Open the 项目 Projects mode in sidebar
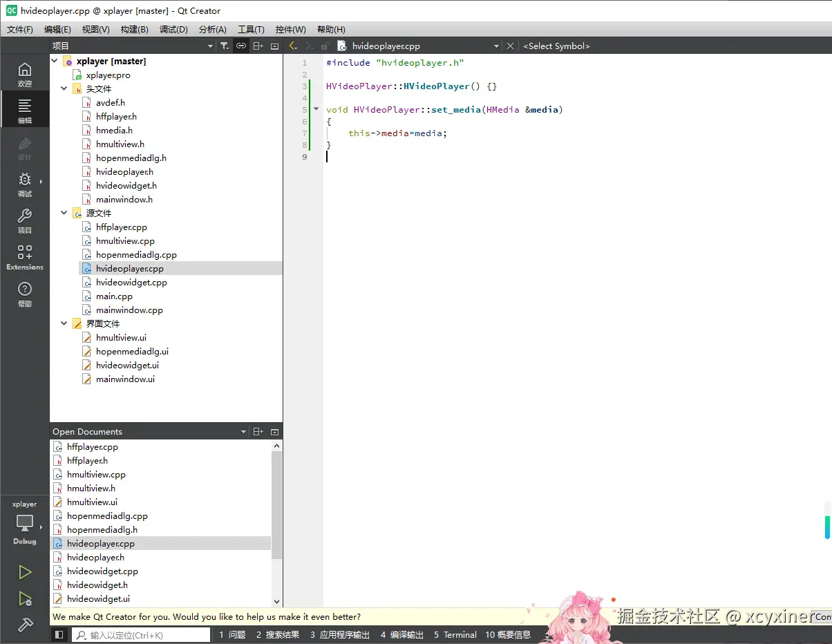This screenshot has width=832, height=644. pos(25,220)
